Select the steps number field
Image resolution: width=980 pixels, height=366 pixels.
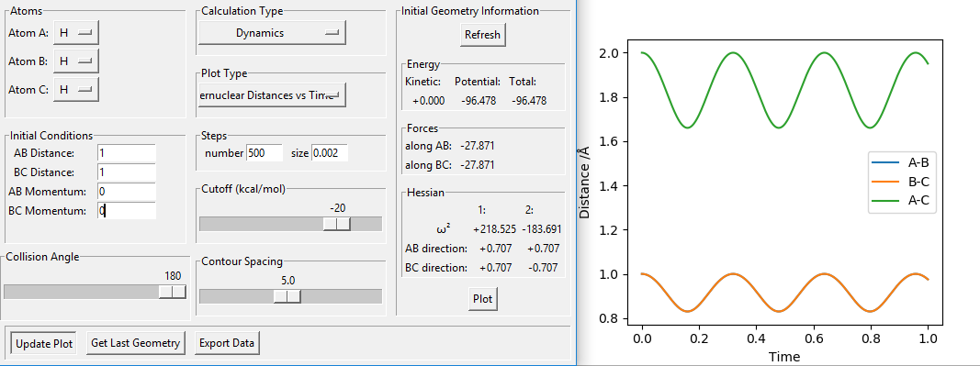(265, 153)
